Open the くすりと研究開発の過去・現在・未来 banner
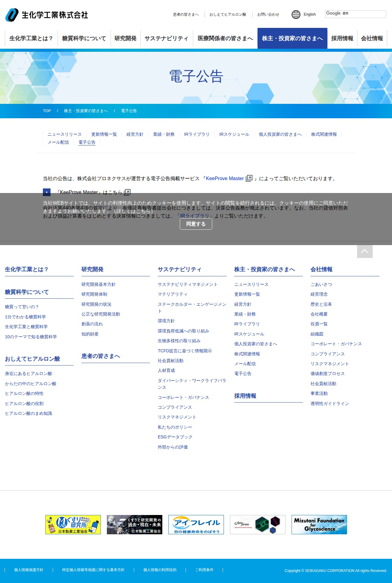Viewport: 392px width, 583px height. pyautogui.click(x=134, y=524)
